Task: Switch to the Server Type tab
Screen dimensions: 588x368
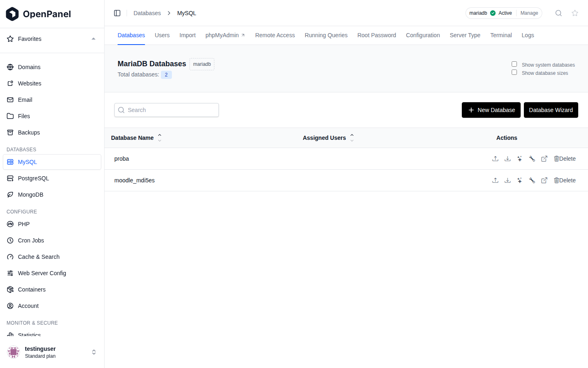Action: click(465, 35)
